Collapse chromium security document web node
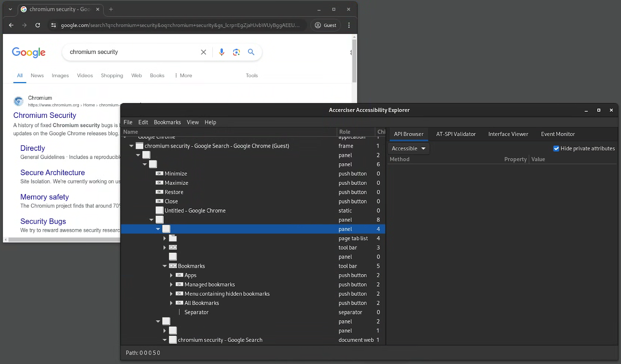The height and width of the screenshot is (364, 621). tap(165, 340)
